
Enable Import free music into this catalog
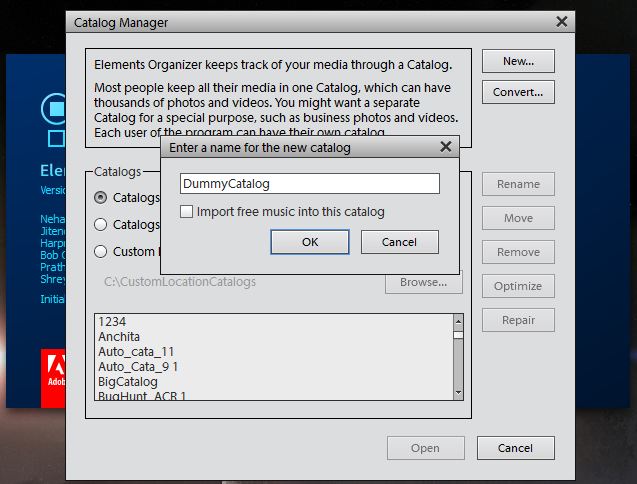click(x=187, y=212)
